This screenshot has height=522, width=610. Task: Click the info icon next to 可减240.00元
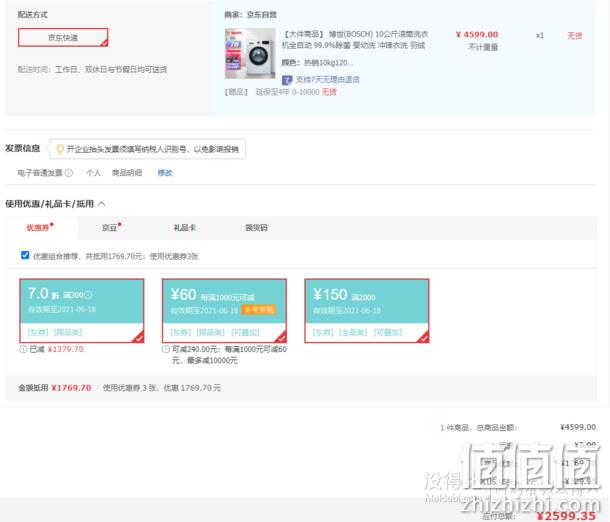coord(166,349)
